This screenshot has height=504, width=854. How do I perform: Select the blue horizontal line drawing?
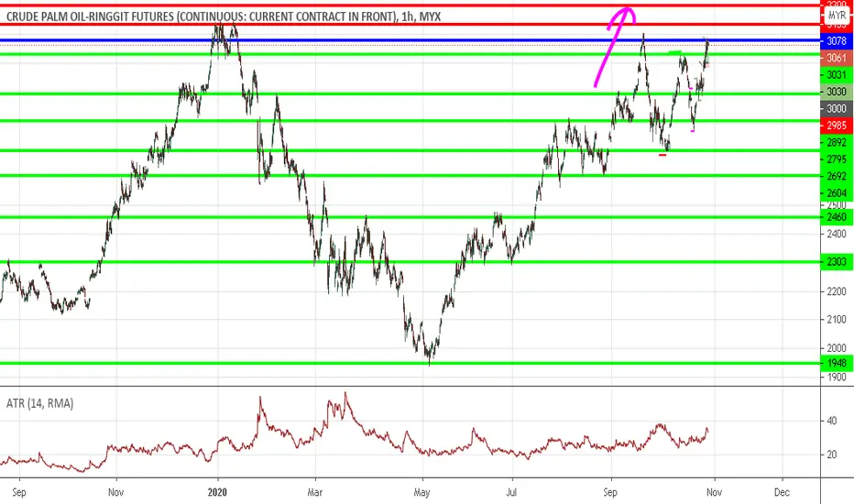tap(410, 40)
